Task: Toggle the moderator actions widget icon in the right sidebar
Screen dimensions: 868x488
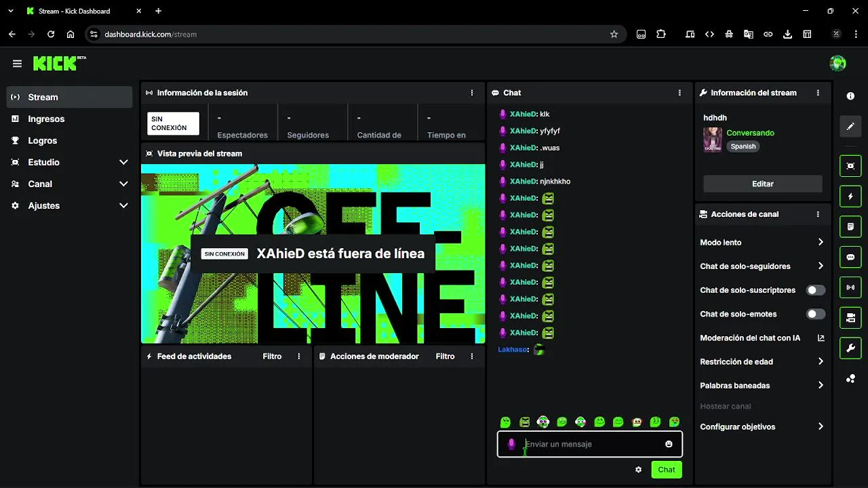Action: (x=850, y=226)
